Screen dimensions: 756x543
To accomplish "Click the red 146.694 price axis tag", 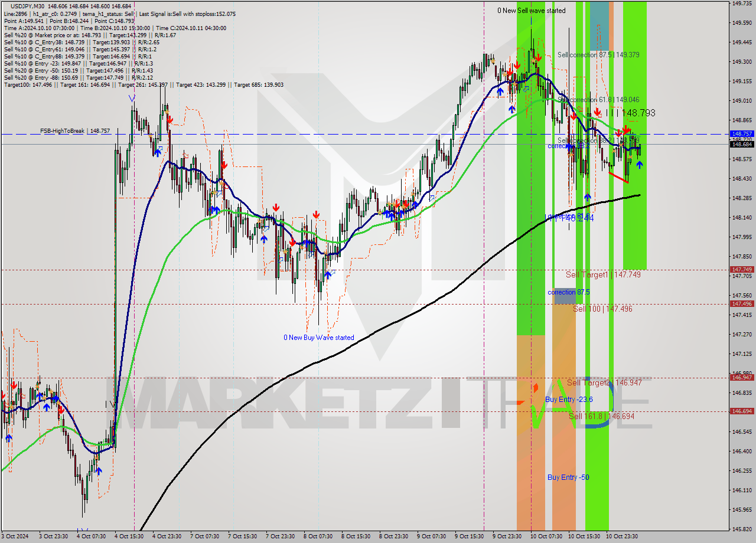I will [742, 411].
